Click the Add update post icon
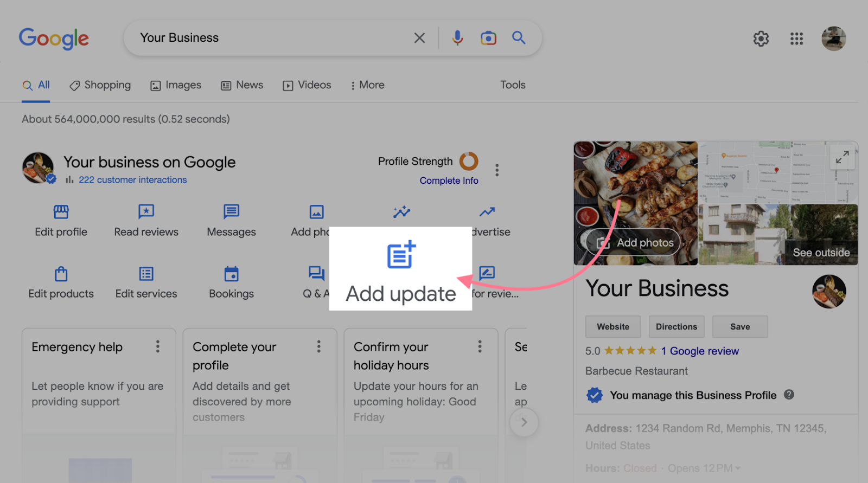868x483 pixels. [x=401, y=255]
